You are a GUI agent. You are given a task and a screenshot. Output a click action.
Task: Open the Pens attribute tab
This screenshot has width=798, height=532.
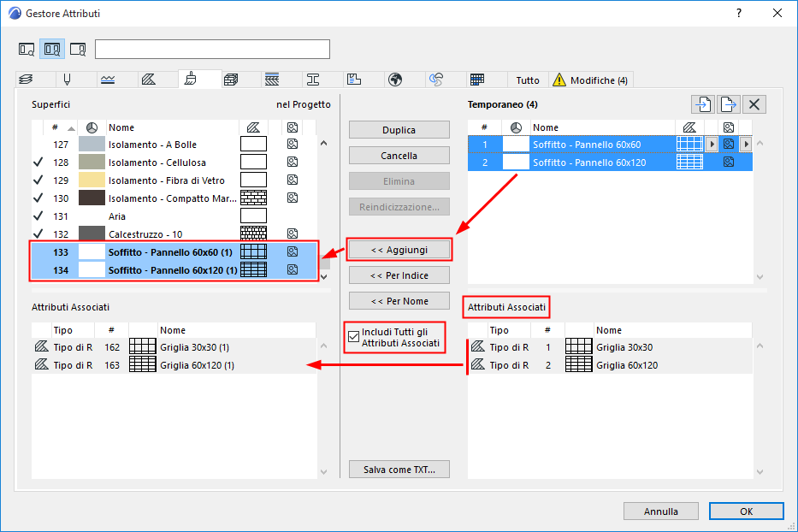[x=67, y=80]
